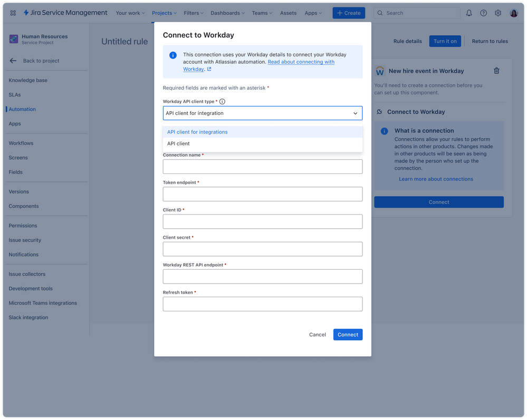Click the Turn it on button
The image size is (527, 420).
coord(445,41)
